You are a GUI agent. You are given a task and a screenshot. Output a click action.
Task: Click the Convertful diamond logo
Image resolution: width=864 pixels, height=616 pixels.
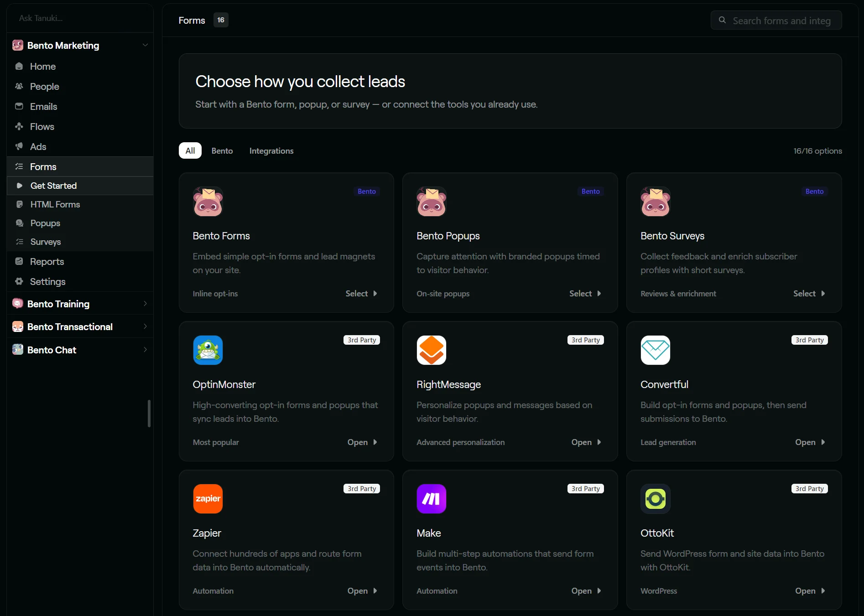click(x=656, y=350)
